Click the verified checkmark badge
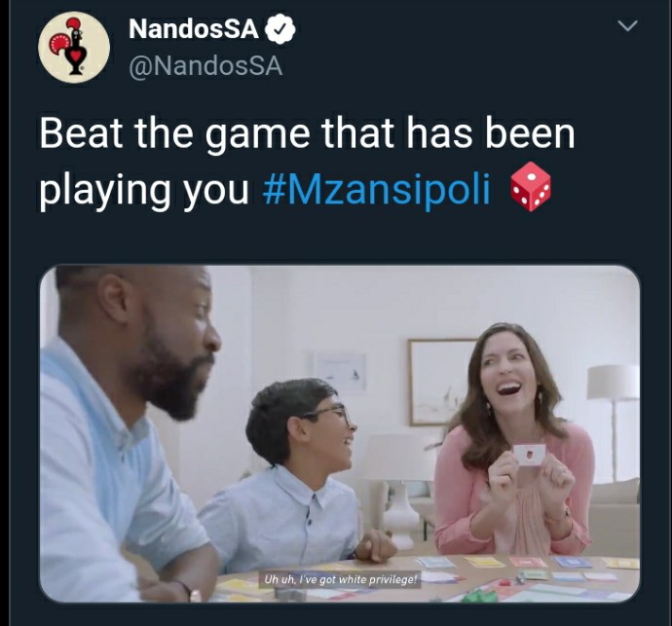This screenshot has width=672, height=626. point(280,28)
